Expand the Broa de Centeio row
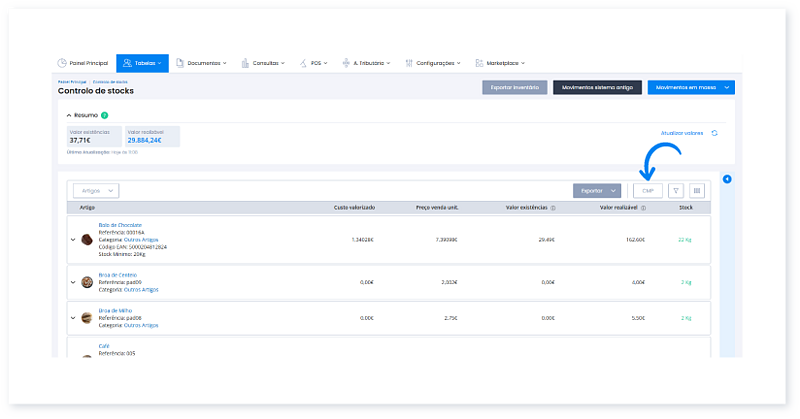The height and width of the screenshot is (419, 800). (x=73, y=283)
